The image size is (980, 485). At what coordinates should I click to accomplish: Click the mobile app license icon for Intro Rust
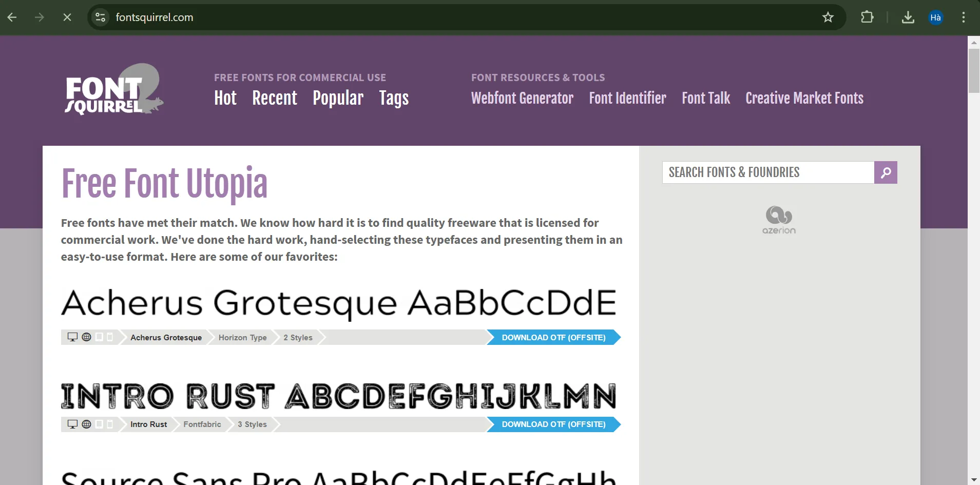click(x=111, y=424)
